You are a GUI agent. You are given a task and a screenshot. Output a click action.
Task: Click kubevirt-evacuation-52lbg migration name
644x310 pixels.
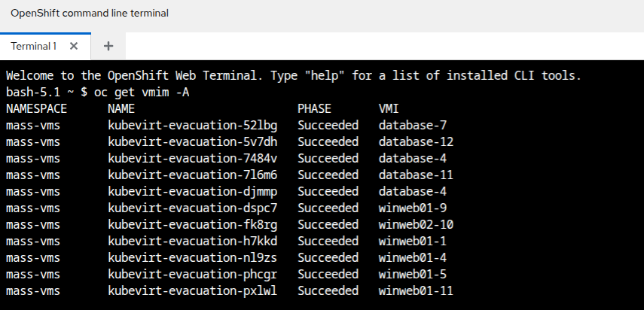(x=193, y=125)
